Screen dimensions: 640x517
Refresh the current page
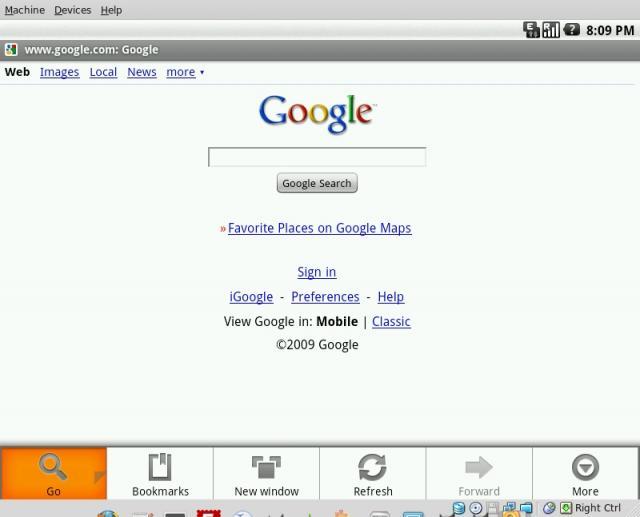pyautogui.click(x=373, y=473)
